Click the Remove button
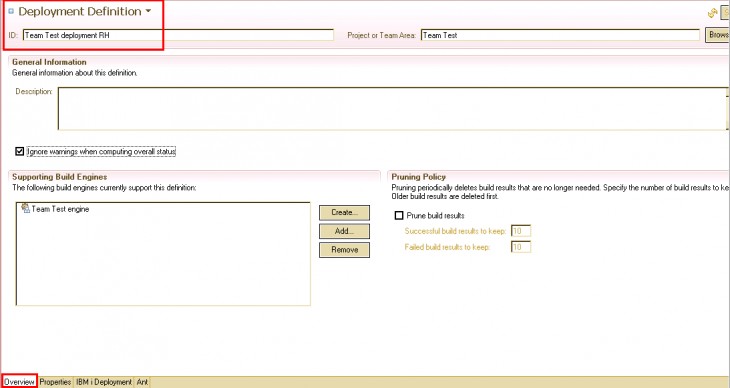 click(x=345, y=250)
